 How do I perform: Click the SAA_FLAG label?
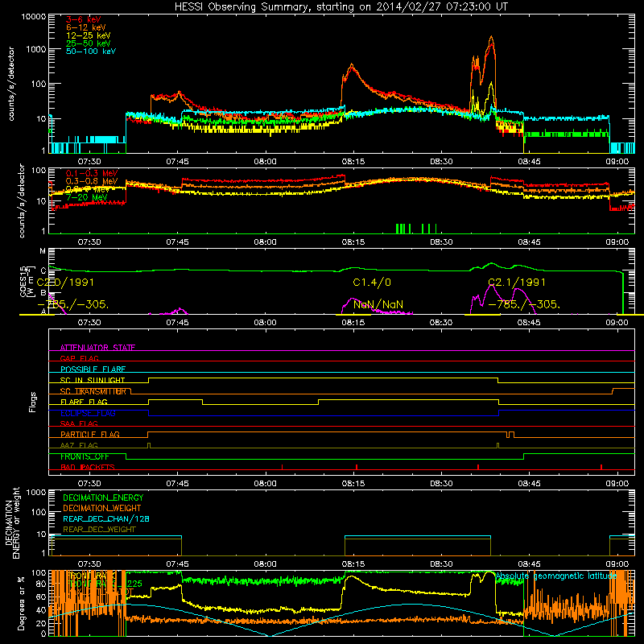click(79, 423)
